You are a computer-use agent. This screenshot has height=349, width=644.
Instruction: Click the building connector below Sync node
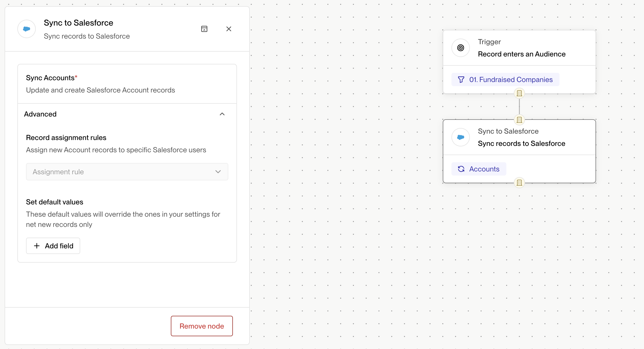[519, 183]
